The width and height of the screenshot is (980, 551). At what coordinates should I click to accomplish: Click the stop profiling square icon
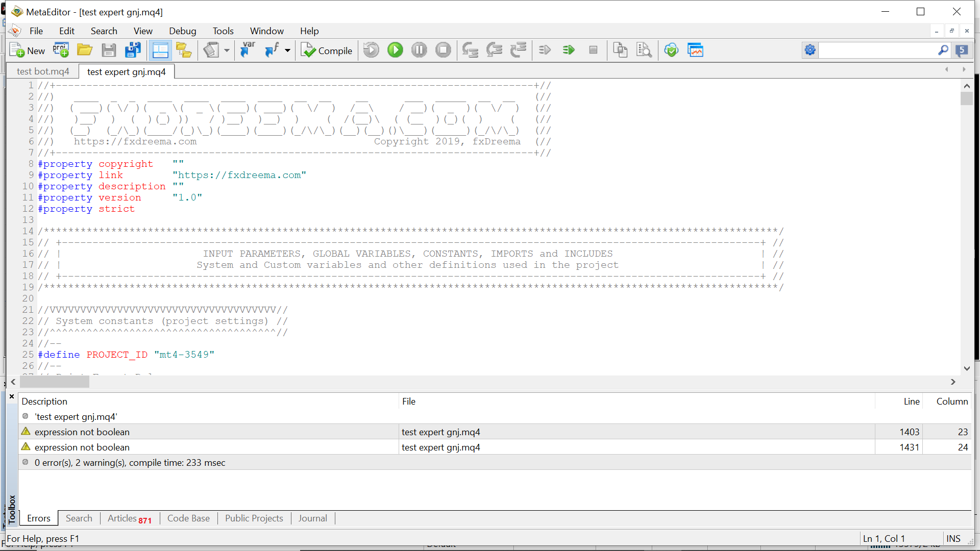[593, 50]
